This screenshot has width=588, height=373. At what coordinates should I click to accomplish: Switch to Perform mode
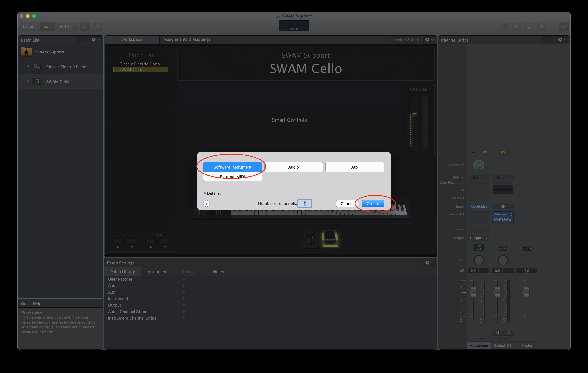pos(66,26)
